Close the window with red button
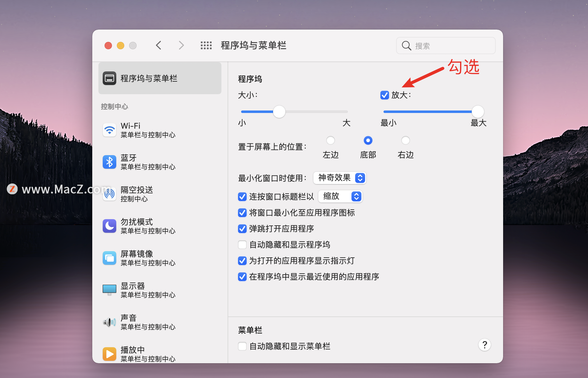Screen dimensions: 588x378 tap(108, 46)
